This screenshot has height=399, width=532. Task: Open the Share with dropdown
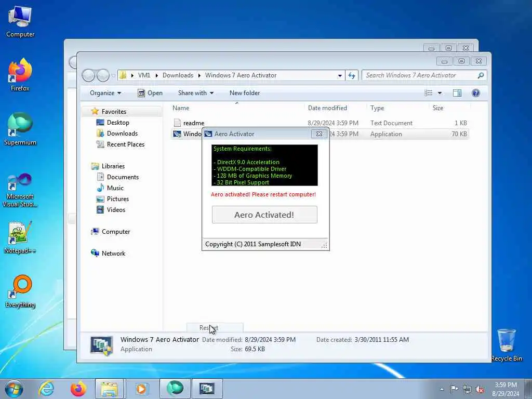(x=196, y=93)
